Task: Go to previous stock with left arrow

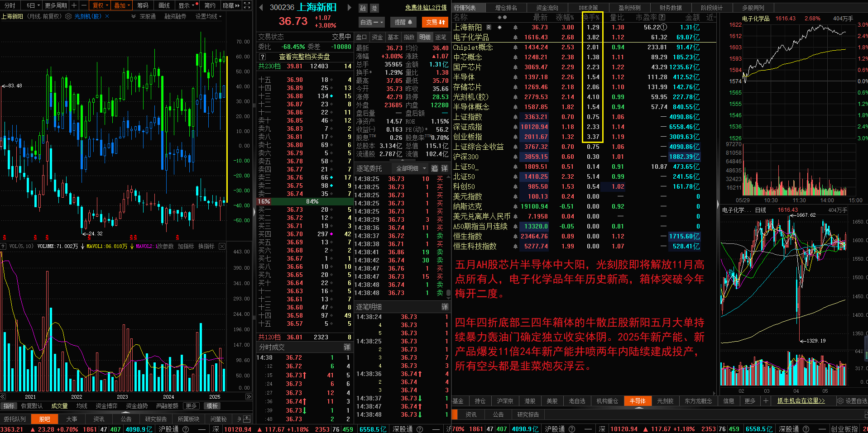Action: [261, 8]
